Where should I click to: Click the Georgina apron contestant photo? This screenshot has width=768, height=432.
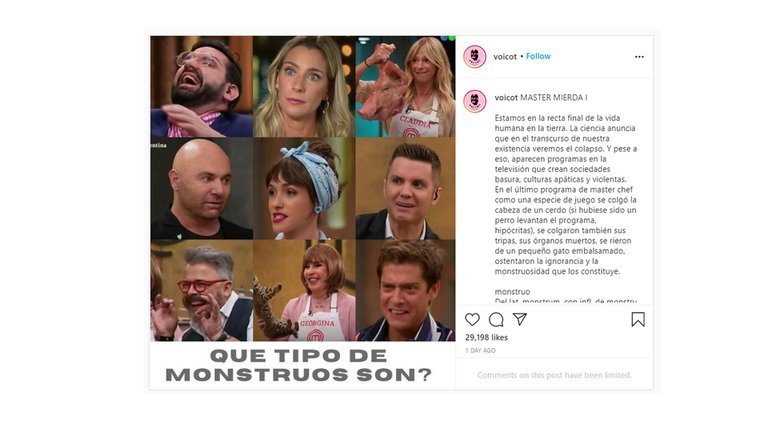click(x=304, y=290)
